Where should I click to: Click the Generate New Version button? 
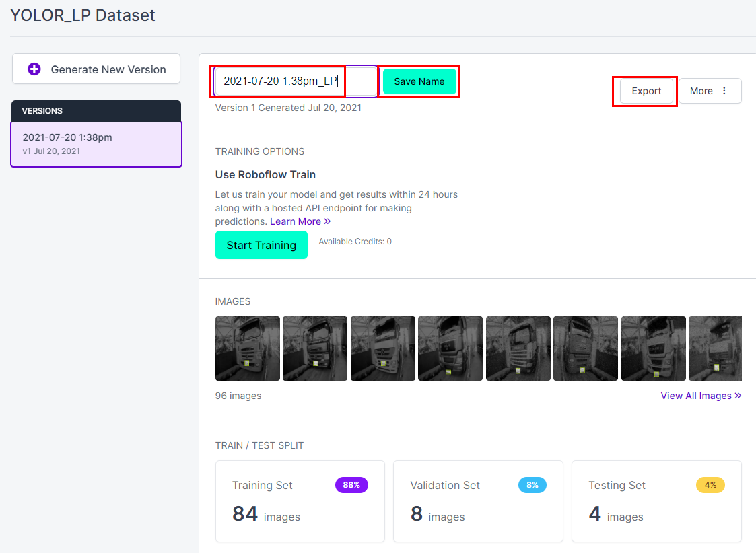click(x=96, y=69)
